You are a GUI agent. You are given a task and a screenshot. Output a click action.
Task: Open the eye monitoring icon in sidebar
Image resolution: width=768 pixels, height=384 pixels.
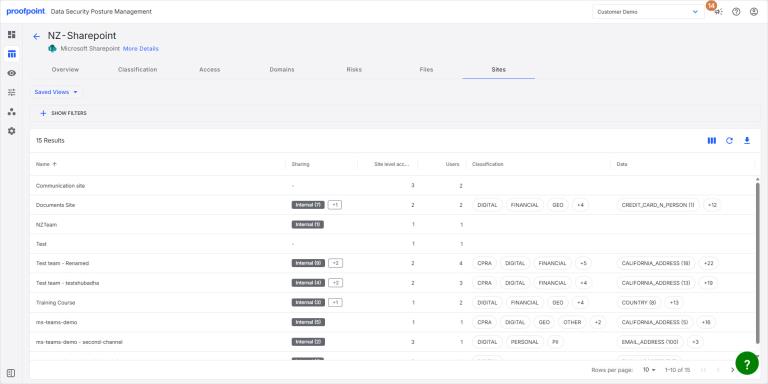click(12, 73)
